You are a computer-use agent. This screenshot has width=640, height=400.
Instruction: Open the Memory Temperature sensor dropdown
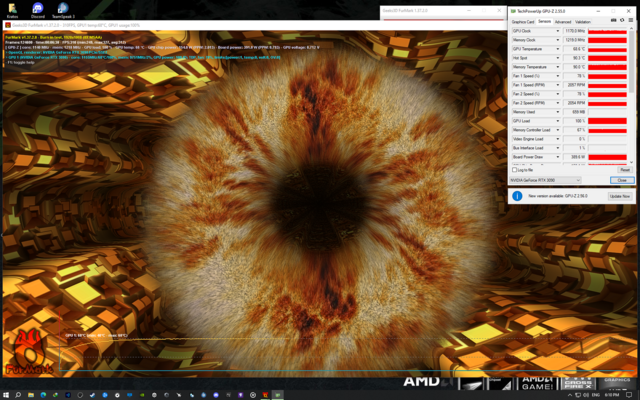pyautogui.click(x=558, y=67)
